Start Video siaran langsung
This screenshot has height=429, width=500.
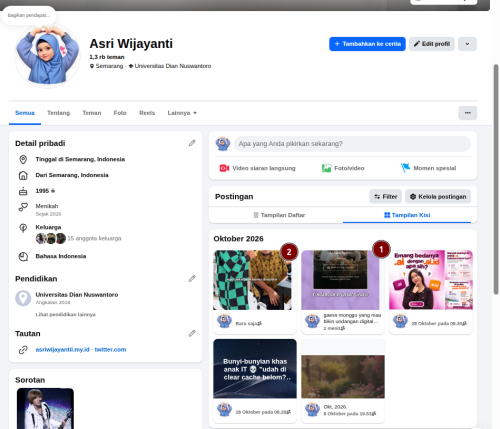click(257, 168)
